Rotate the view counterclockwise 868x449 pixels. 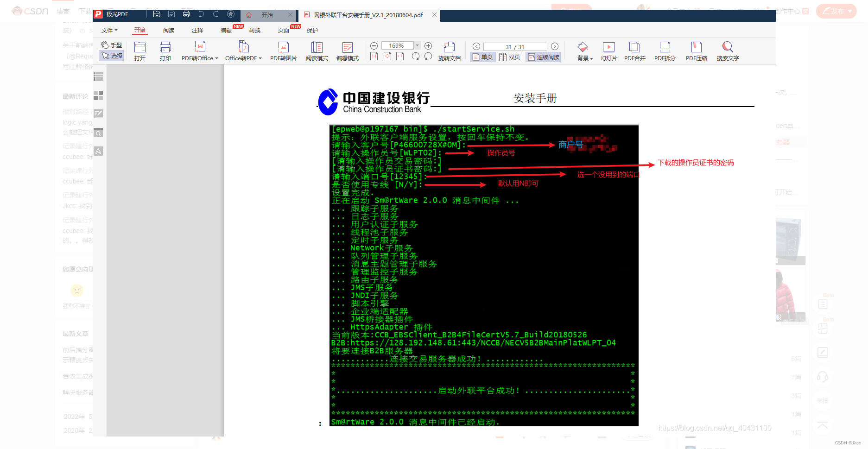(x=428, y=56)
